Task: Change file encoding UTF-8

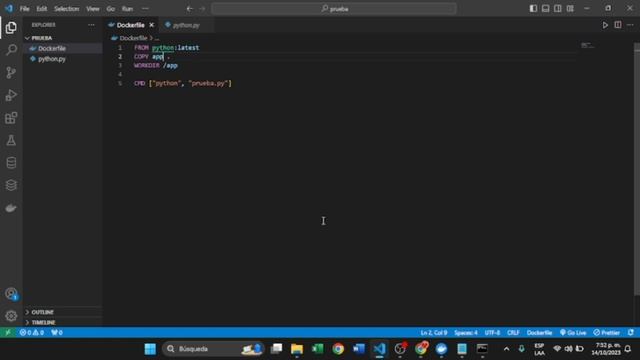Action: [492, 333]
